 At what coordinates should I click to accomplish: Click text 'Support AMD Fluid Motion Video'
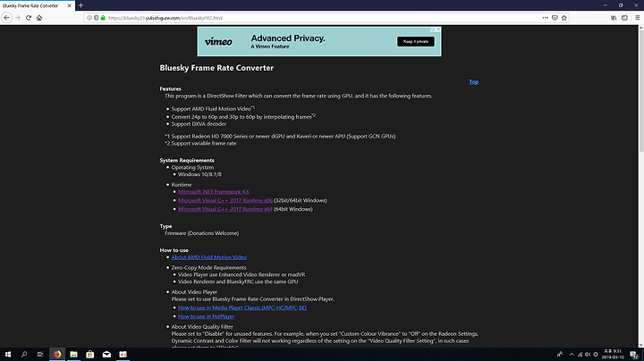coord(211,109)
